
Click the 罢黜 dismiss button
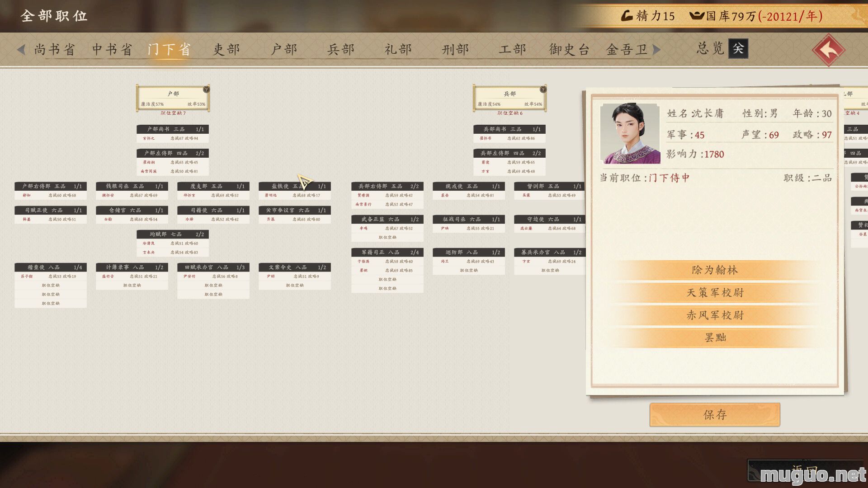[715, 338]
